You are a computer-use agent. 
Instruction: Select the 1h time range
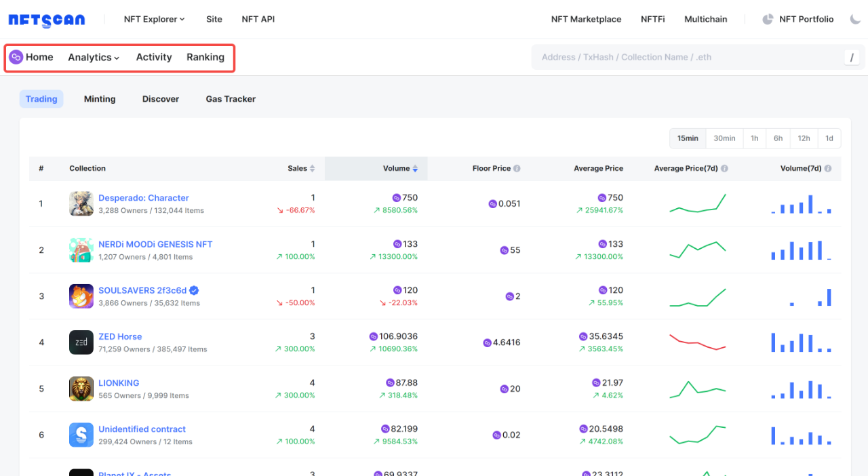[x=755, y=138]
